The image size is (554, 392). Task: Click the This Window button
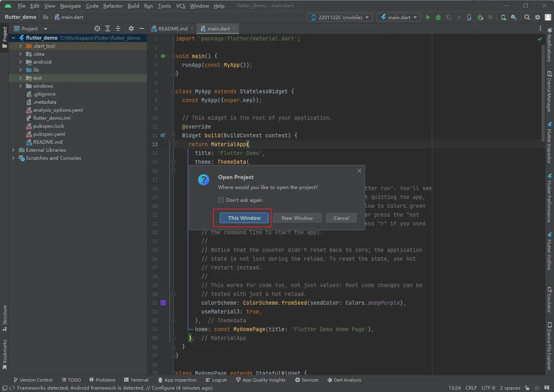(244, 218)
